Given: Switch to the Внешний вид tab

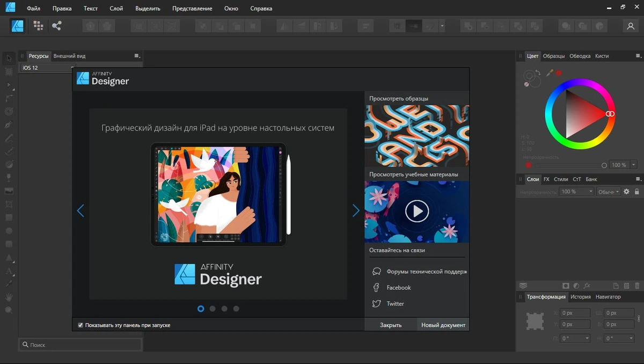Looking at the screenshot, I should (69, 56).
